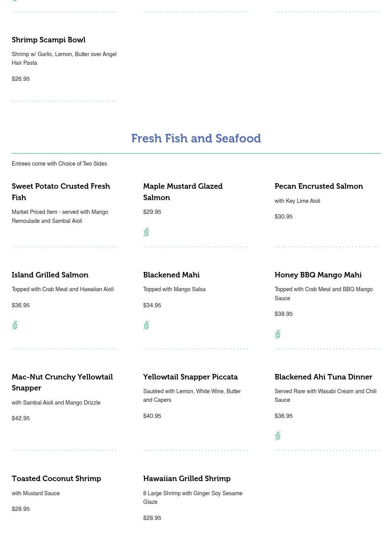392x538 pixels.
Task: Click the Yellowtail Snapper Piccata title
Action: 190,377
